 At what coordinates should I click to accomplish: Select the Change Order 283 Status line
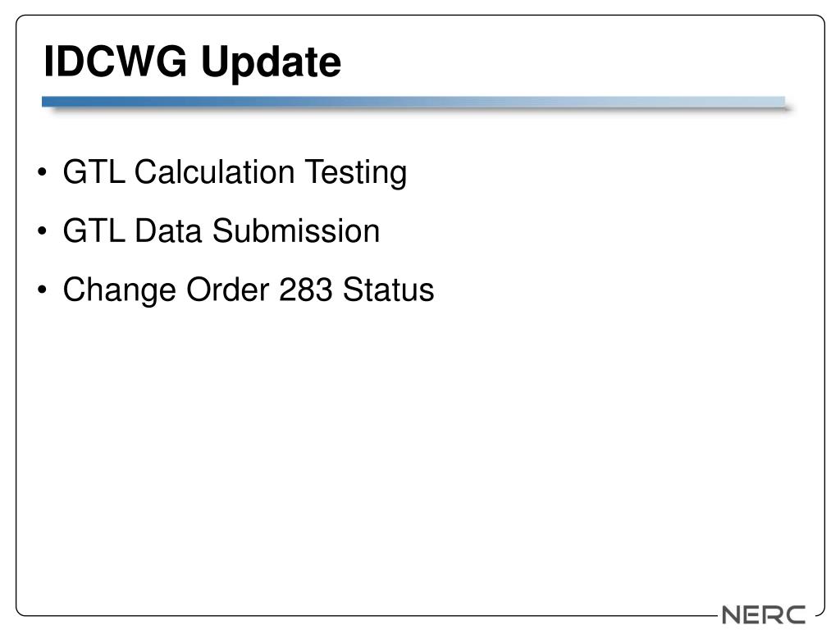[x=249, y=290]
